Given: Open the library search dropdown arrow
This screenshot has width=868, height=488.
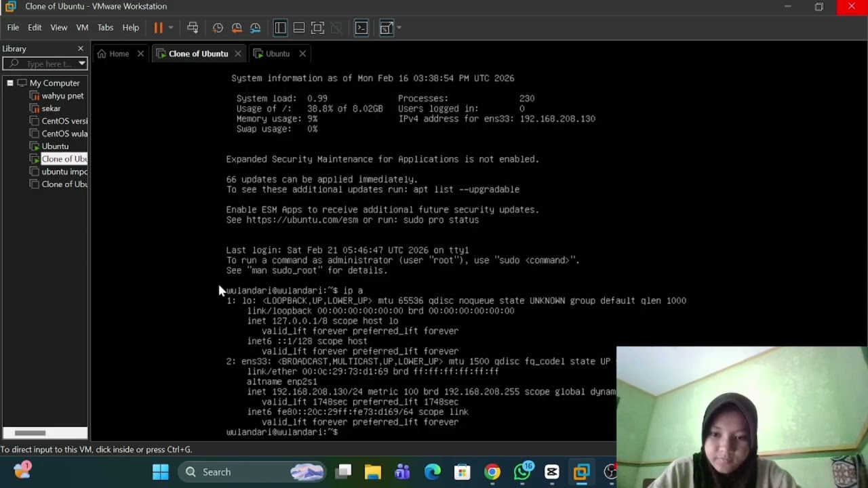Looking at the screenshot, I should click(82, 64).
